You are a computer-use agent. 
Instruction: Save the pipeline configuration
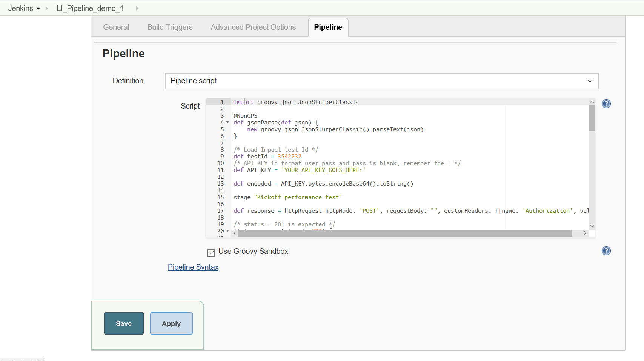[124, 323]
